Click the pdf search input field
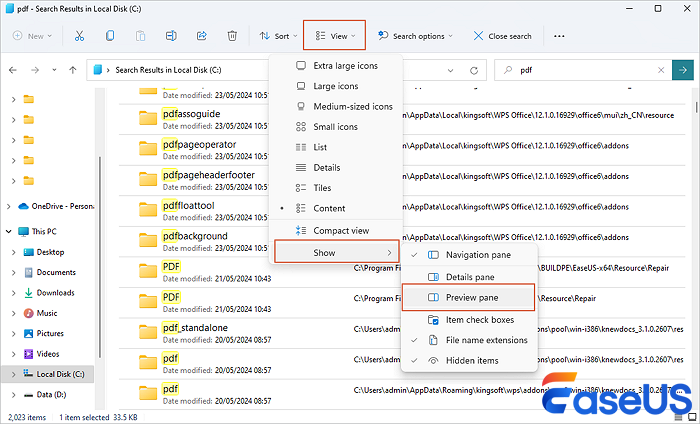 [x=590, y=71]
